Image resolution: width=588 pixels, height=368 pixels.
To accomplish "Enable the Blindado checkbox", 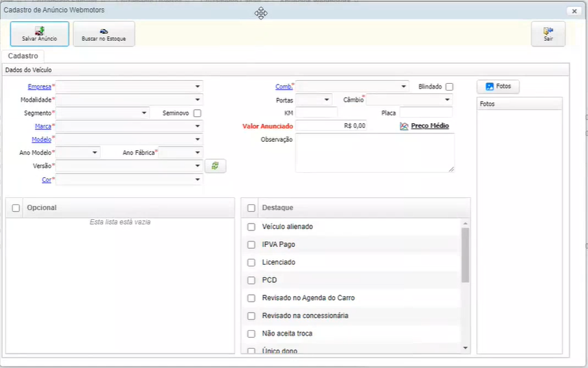I will [x=449, y=86].
